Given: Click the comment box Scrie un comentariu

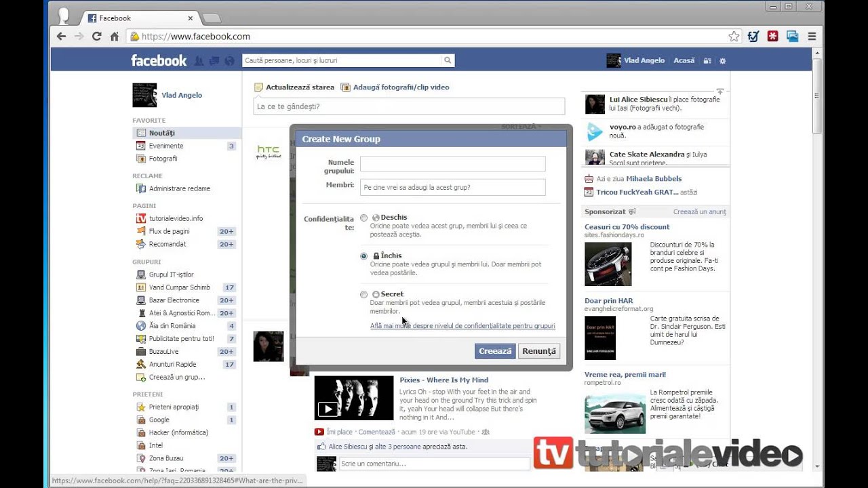Looking at the screenshot, I should pos(434,464).
